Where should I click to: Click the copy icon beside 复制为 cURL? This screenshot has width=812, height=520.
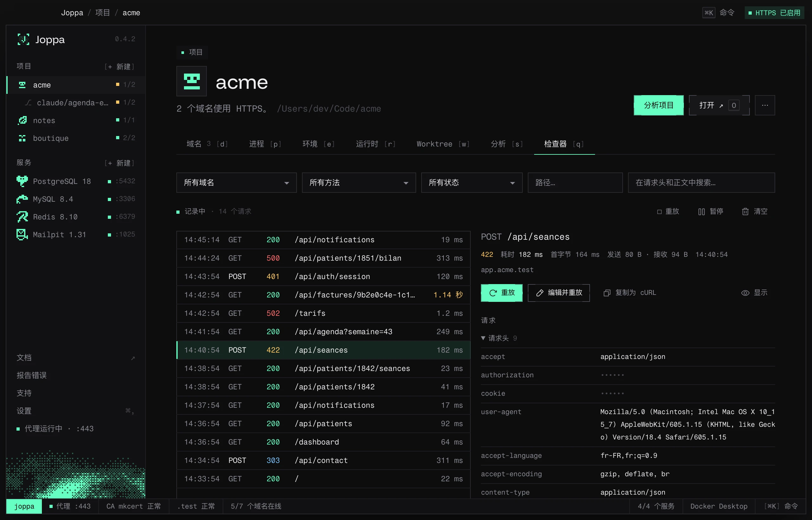tap(607, 293)
